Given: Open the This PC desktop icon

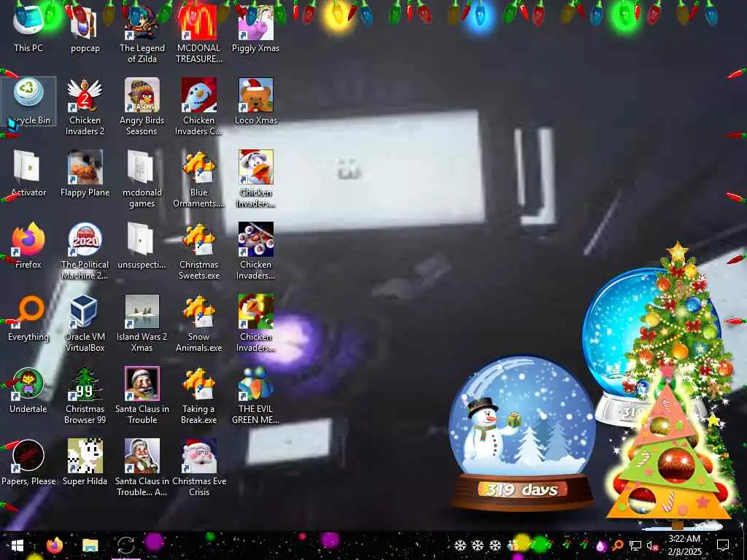Looking at the screenshot, I should coord(28,28).
